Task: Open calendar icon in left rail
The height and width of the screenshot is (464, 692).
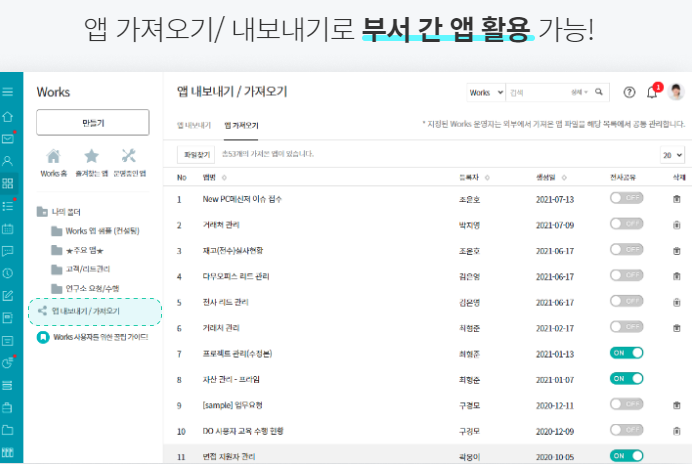Action: point(8,229)
